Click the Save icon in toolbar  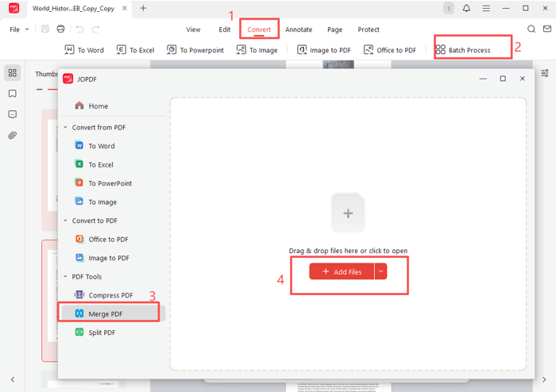45,29
